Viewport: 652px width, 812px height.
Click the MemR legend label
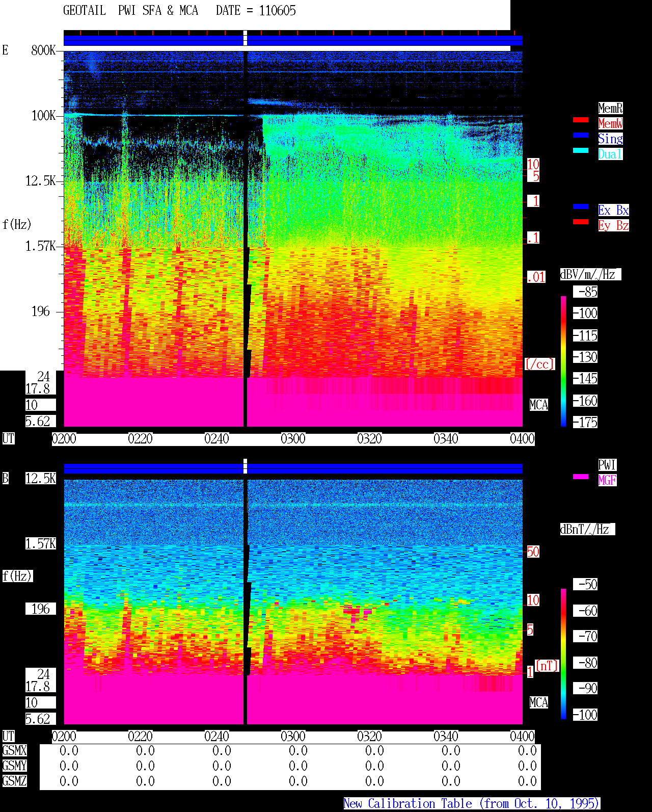point(610,108)
